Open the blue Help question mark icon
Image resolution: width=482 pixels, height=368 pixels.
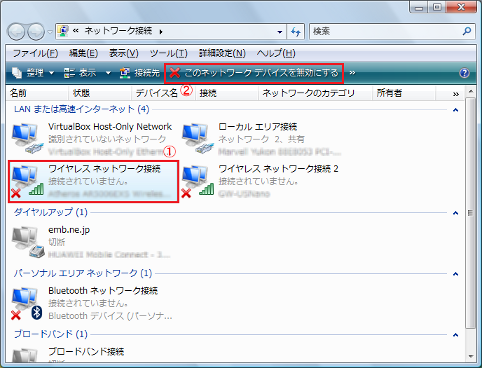pos(464,73)
